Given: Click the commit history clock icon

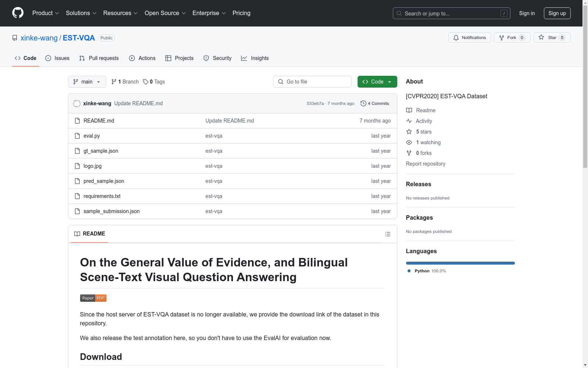Looking at the screenshot, I should (x=363, y=103).
